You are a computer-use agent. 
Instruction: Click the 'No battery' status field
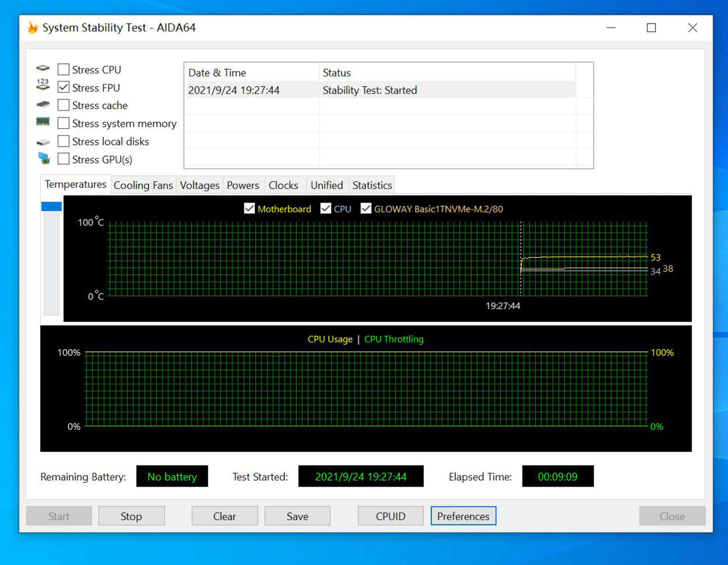tap(172, 476)
